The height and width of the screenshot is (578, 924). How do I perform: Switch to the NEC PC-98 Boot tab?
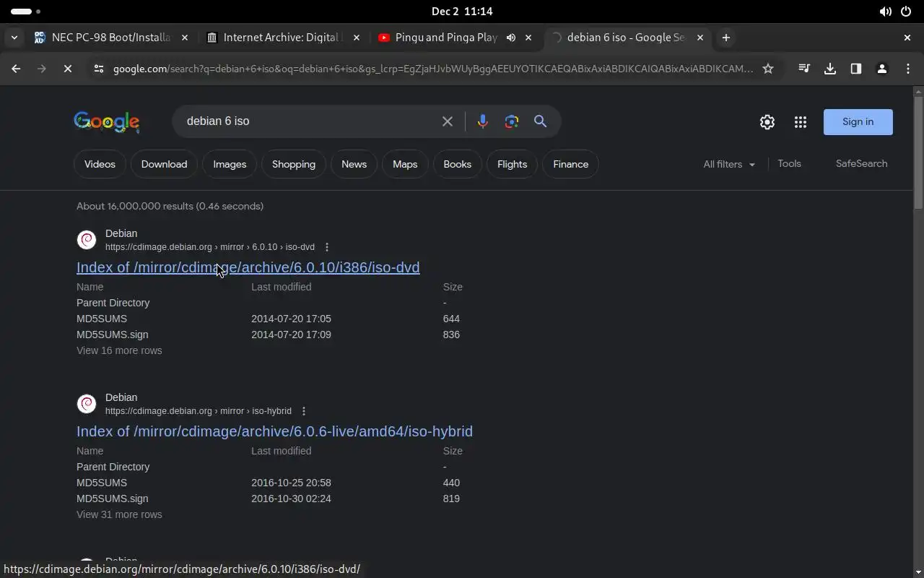click(111, 38)
